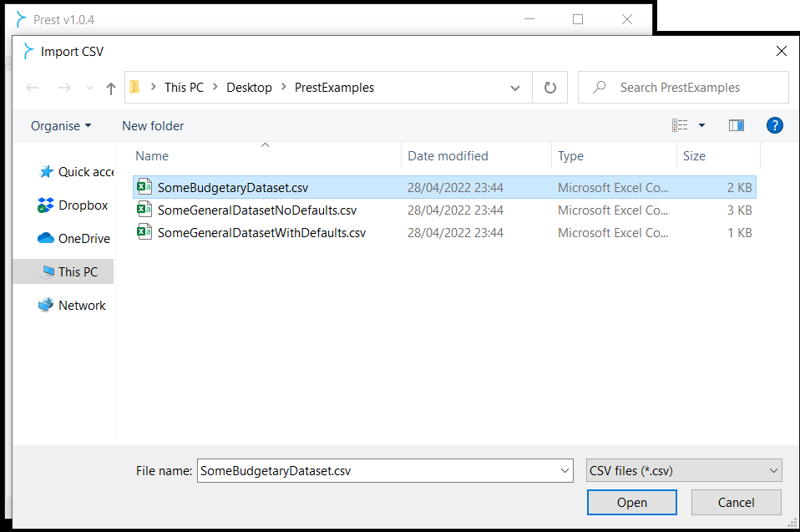Click the This PC computer icon
Screen dimensions: 800x532
(x=48, y=272)
